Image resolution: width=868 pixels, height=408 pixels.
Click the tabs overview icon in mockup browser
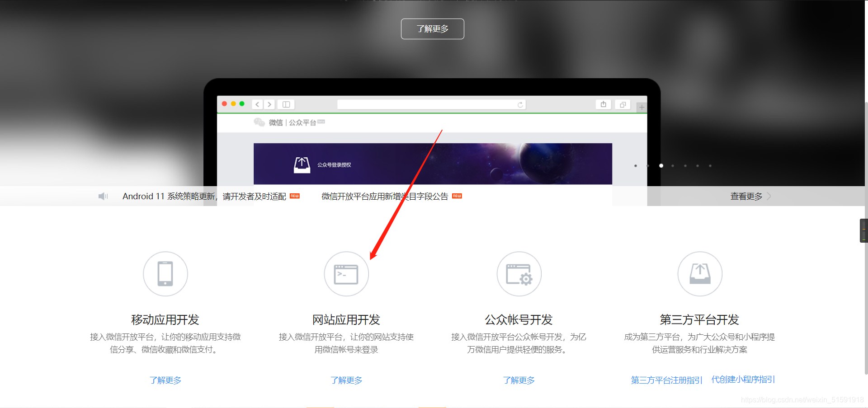623,104
